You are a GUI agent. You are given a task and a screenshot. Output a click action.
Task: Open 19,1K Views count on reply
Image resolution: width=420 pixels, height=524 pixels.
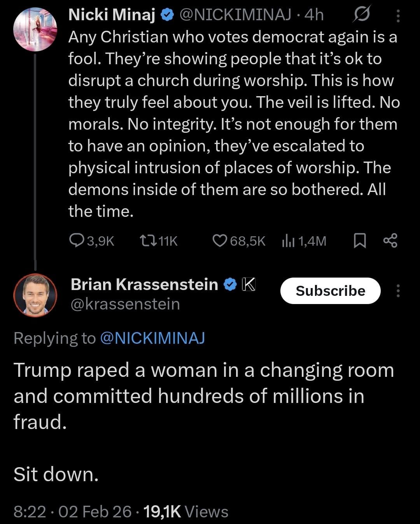click(185, 511)
